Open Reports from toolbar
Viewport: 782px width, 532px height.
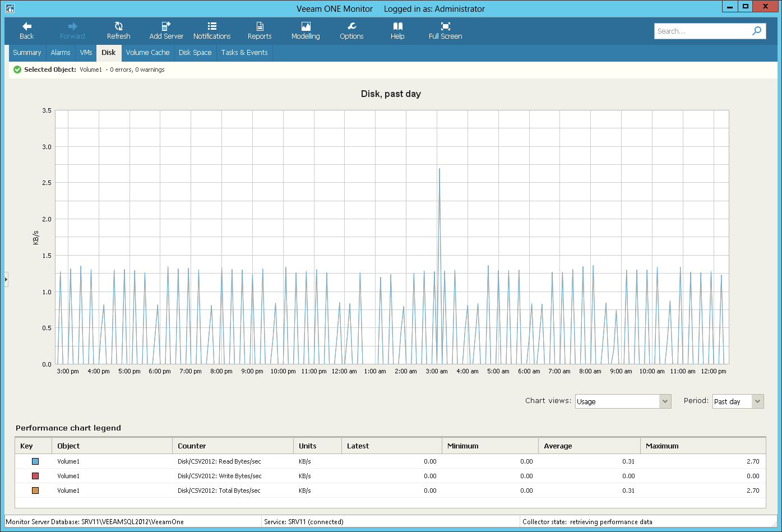pyautogui.click(x=260, y=31)
